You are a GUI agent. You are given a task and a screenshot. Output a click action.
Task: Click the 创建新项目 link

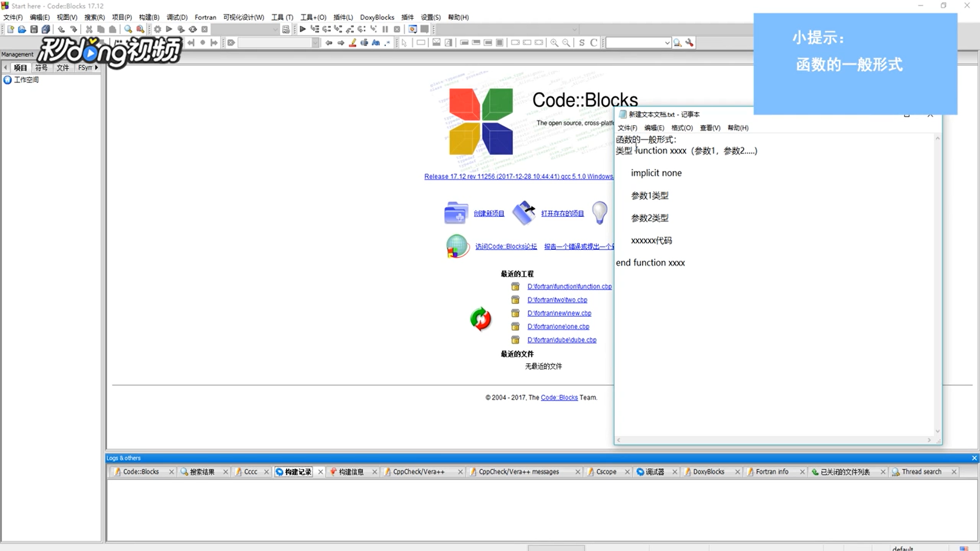(x=488, y=213)
